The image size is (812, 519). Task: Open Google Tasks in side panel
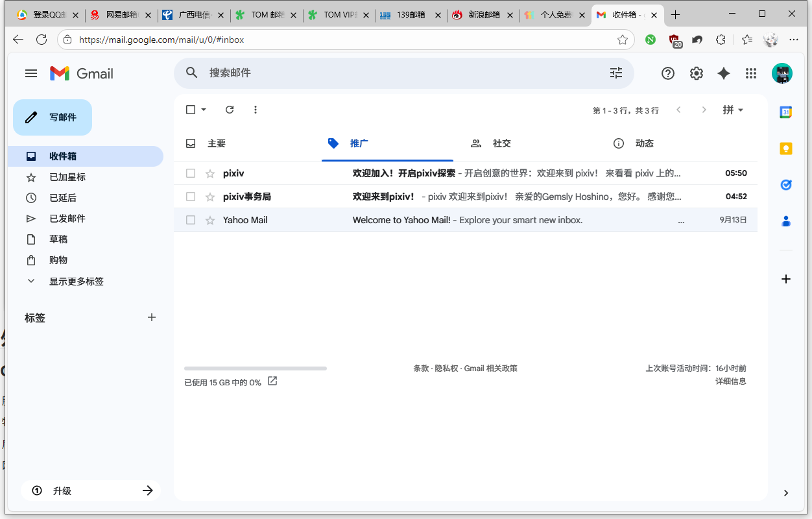coord(785,185)
